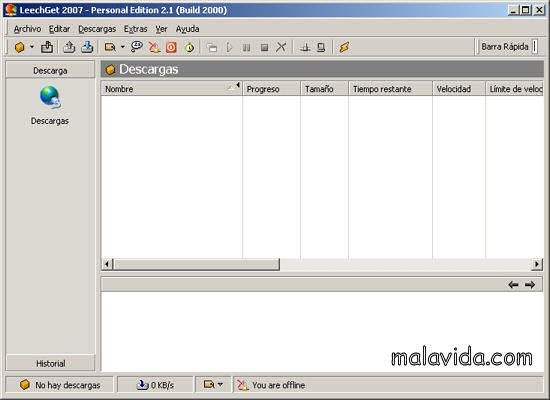The image size is (550, 400).
Task: Click the monitor with magnifier toolbar icon
Action: (x=110, y=47)
